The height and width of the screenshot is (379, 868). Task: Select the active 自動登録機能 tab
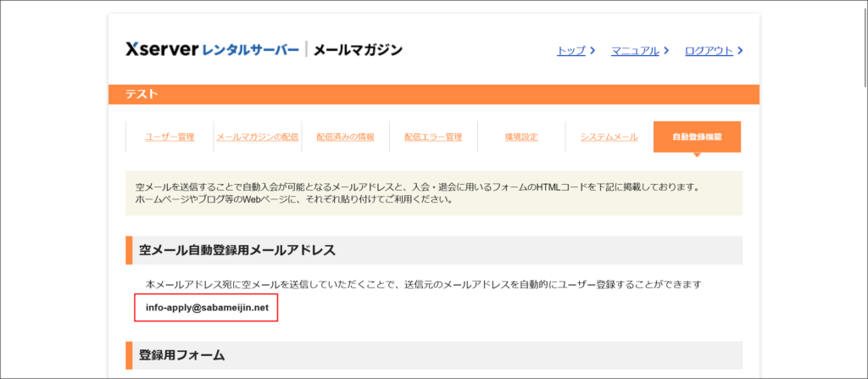click(x=697, y=137)
